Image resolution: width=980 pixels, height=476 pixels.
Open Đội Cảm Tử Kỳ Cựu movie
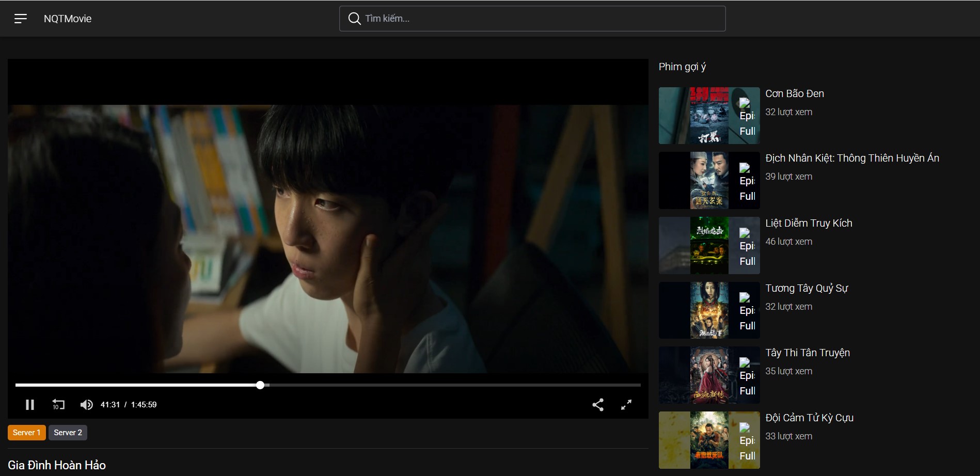click(809, 418)
